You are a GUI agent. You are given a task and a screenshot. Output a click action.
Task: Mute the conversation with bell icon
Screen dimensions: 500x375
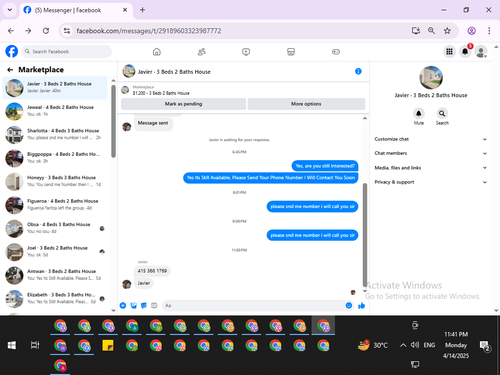point(419,114)
